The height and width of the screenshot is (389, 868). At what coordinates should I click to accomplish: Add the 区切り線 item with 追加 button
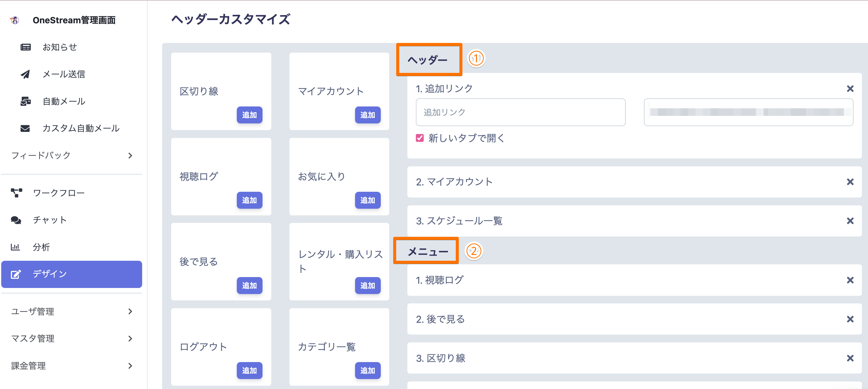[249, 115]
